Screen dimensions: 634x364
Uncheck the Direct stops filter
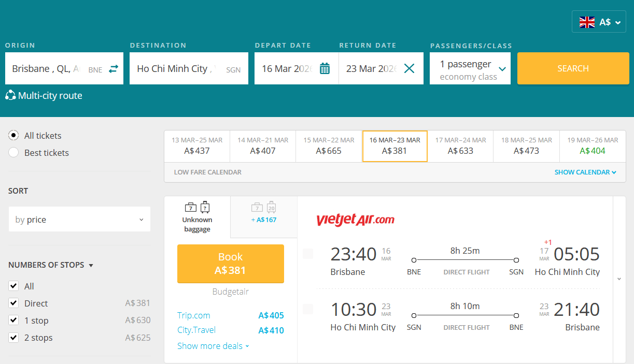pyautogui.click(x=13, y=303)
